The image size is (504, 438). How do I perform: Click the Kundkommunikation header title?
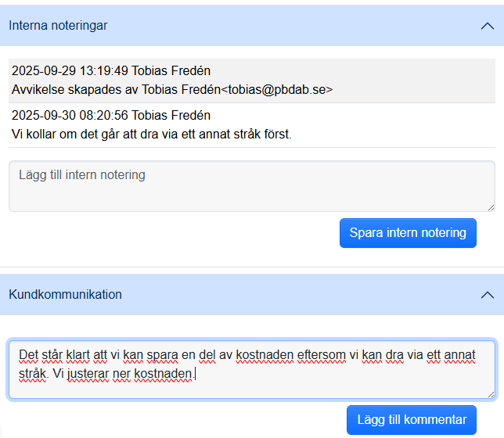coord(66,295)
